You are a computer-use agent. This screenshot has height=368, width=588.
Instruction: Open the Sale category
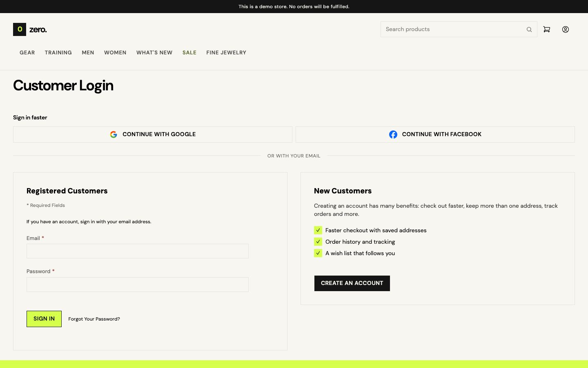click(189, 53)
